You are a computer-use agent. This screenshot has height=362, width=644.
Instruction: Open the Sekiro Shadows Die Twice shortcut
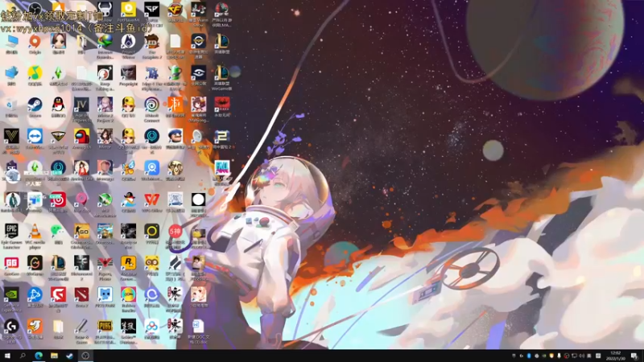[x=128, y=327]
